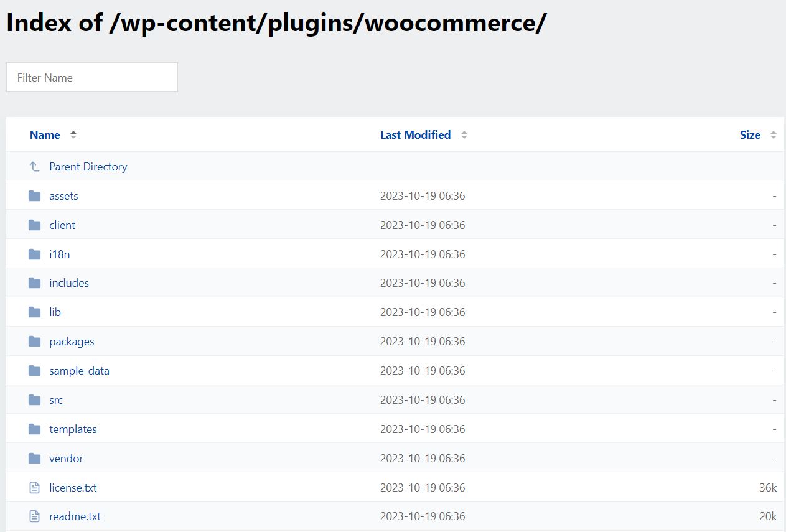Open the license.txt file link
This screenshot has height=532, width=786.
coord(73,488)
